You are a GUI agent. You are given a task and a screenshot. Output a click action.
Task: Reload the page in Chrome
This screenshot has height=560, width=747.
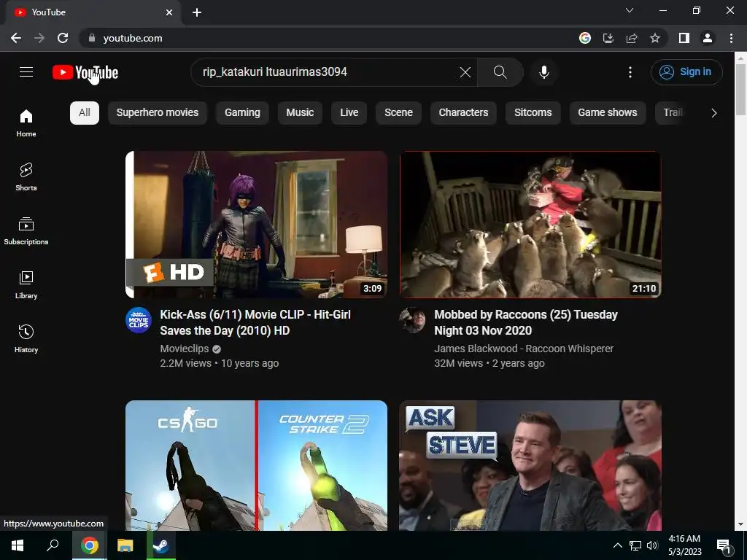[x=63, y=38]
